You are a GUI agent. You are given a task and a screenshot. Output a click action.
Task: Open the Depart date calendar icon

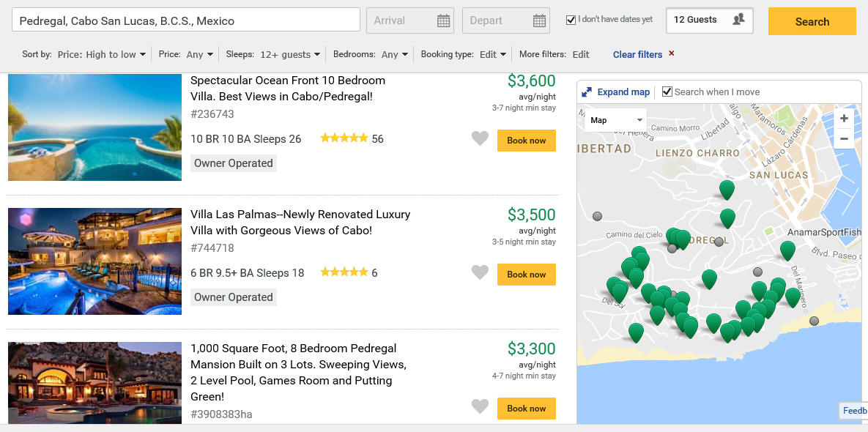(x=539, y=21)
